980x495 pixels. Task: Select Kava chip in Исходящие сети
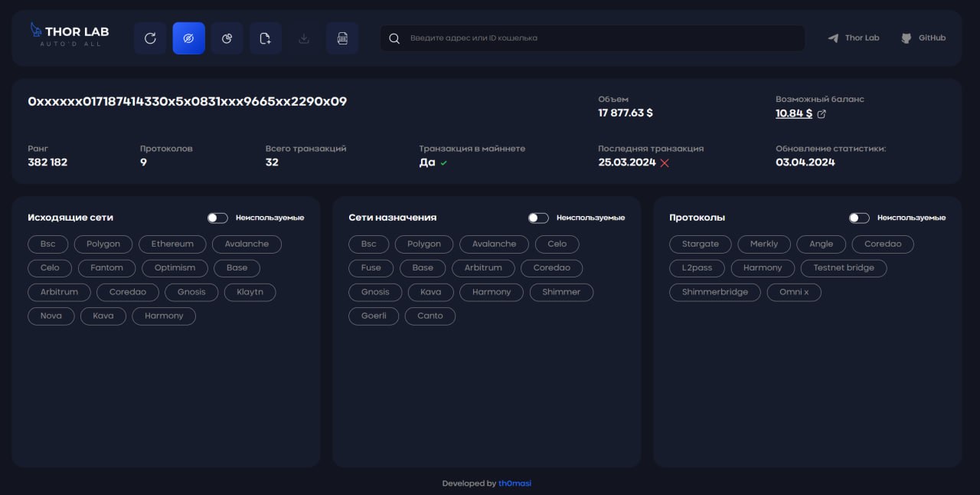[103, 316]
